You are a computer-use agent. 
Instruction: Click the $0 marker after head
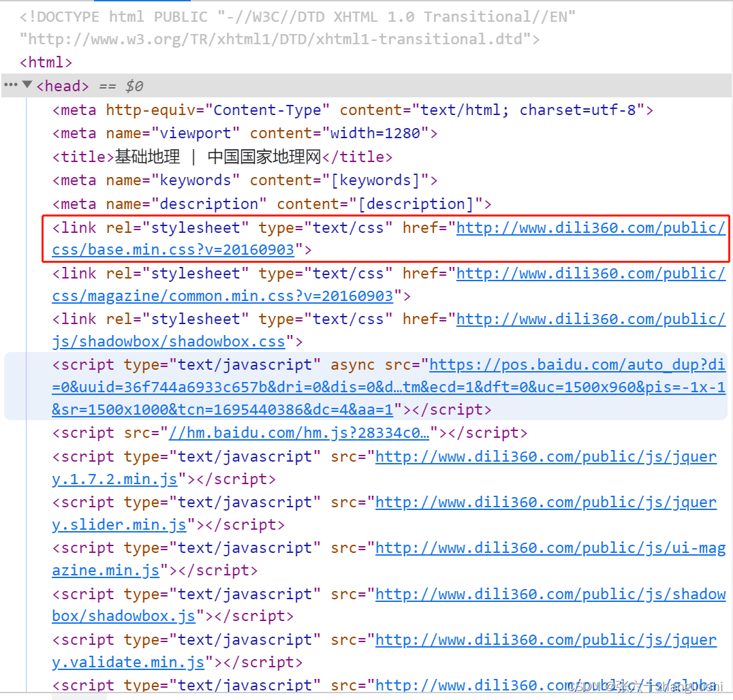[x=134, y=86]
